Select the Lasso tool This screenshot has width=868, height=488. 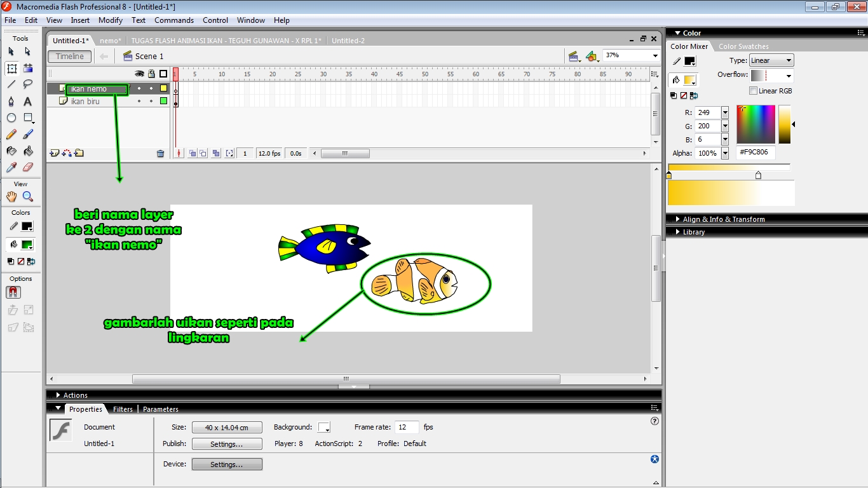(x=28, y=85)
